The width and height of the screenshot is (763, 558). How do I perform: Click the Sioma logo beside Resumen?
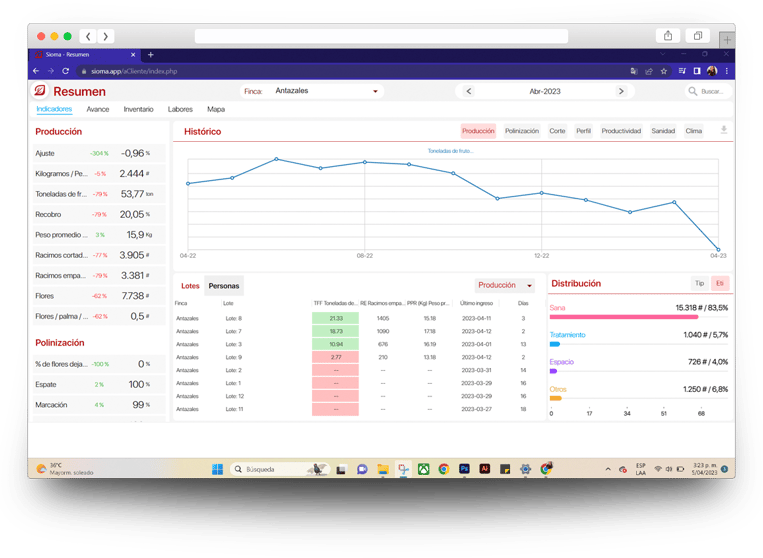(40, 91)
